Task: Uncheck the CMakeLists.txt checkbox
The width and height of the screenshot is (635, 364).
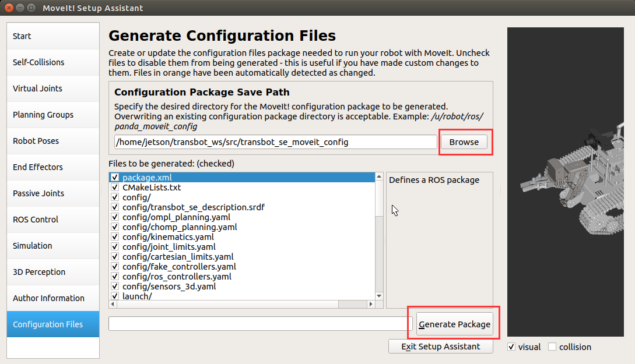Action: pyautogui.click(x=115, y=188)
